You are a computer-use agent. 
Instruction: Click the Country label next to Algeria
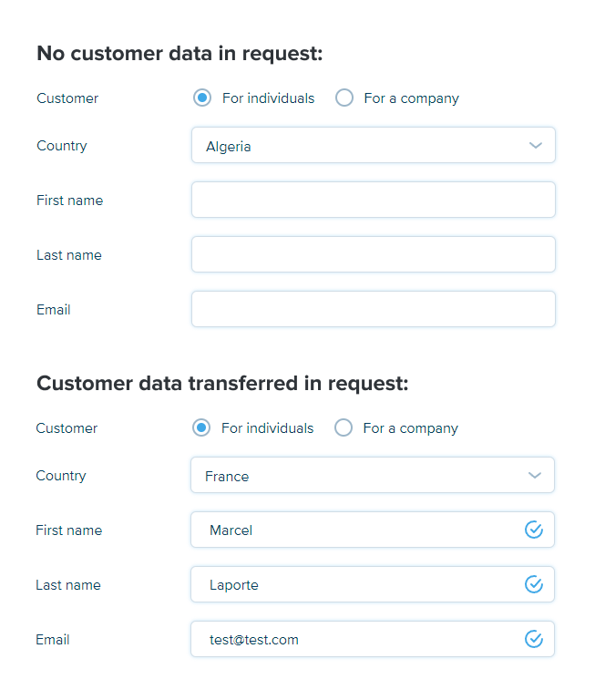pos(62,146)
